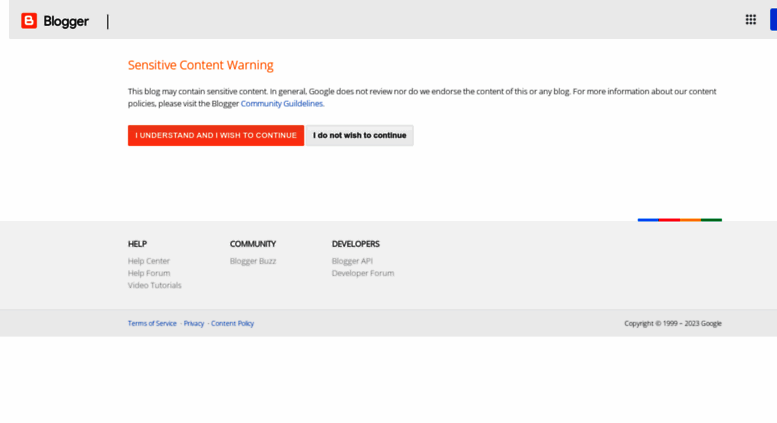This screenshot has height=423, width=777.
Task: Open the Blogger API link
Action: (x=352, y=261)
